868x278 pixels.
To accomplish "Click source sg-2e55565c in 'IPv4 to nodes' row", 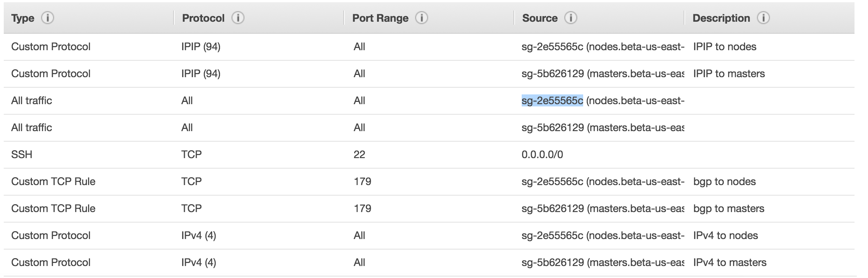I will 603,235.
